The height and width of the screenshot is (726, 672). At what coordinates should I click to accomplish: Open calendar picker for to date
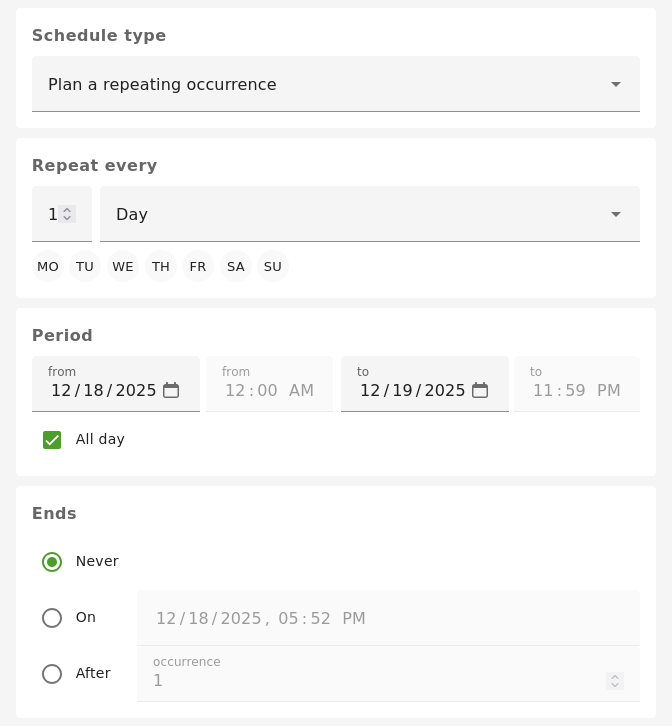point(480,390)
